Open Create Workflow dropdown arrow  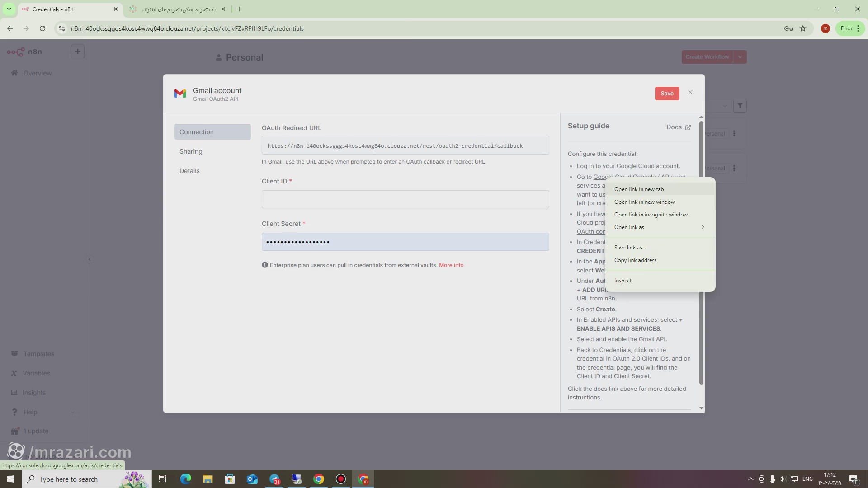(x=740, y=57)
